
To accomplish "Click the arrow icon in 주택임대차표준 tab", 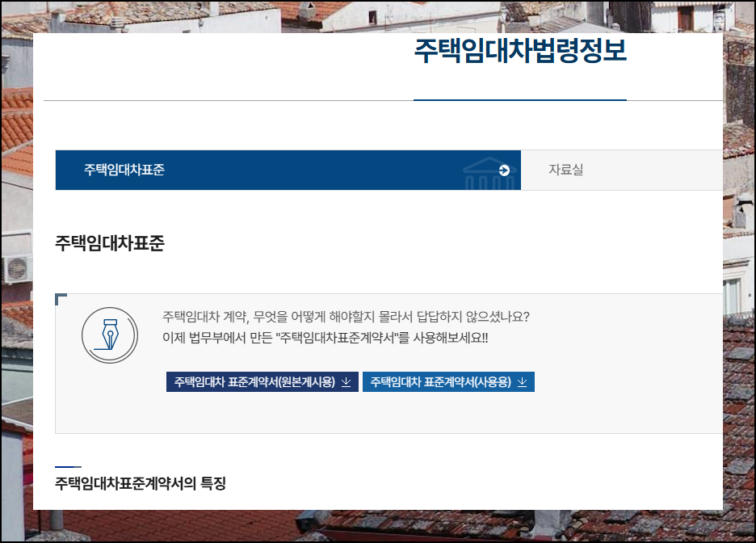I will [x=504, y=170].
